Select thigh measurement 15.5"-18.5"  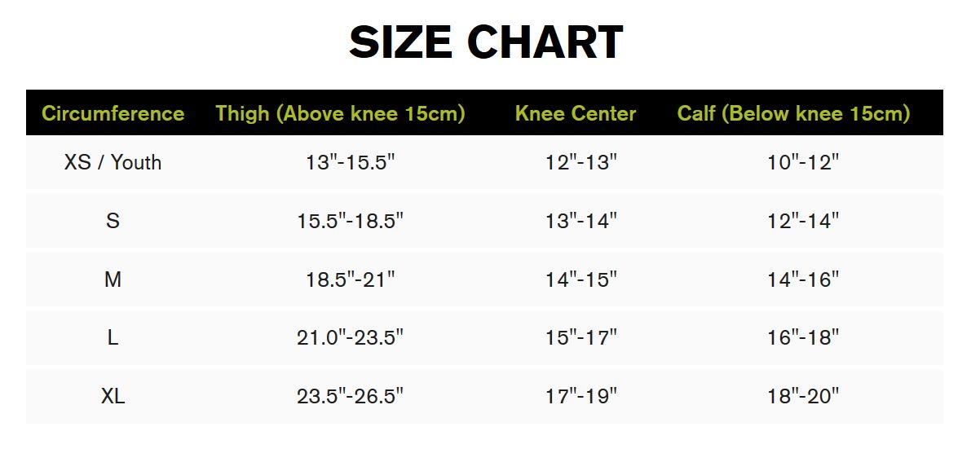[x=350, y=221]
